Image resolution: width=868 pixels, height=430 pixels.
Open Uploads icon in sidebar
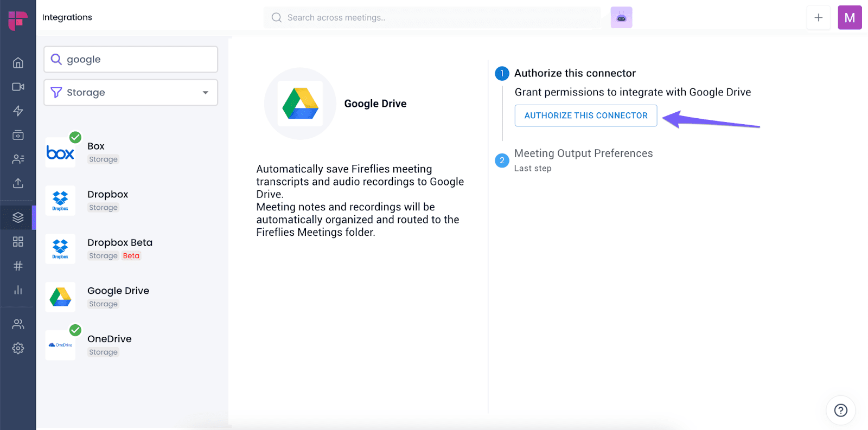tap(18, 183)
